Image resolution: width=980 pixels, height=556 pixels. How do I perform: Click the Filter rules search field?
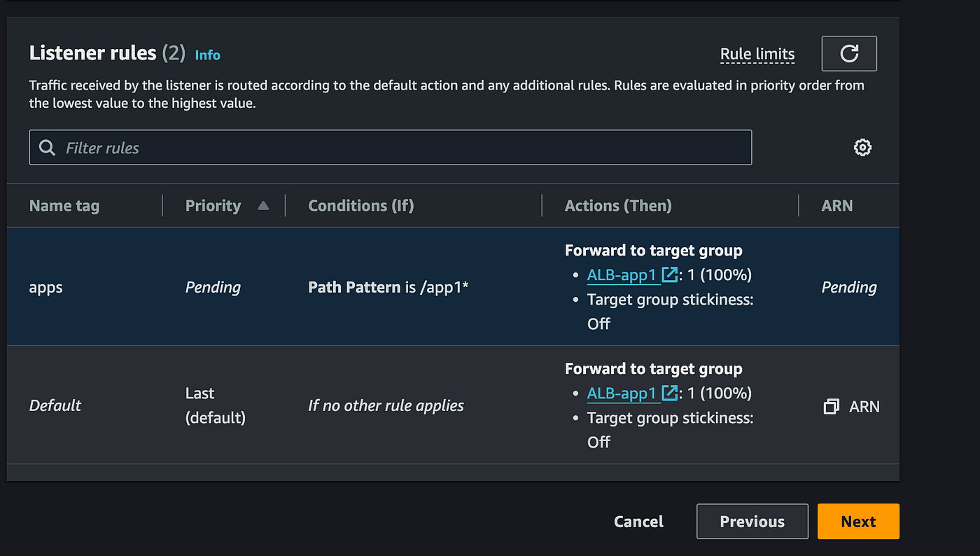point(391,147)
